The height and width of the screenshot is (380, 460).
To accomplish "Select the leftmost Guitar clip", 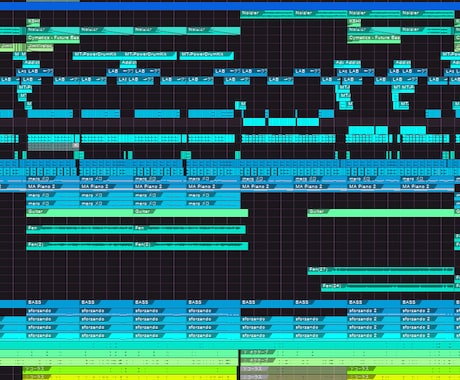I will click(x=80, y=213).
